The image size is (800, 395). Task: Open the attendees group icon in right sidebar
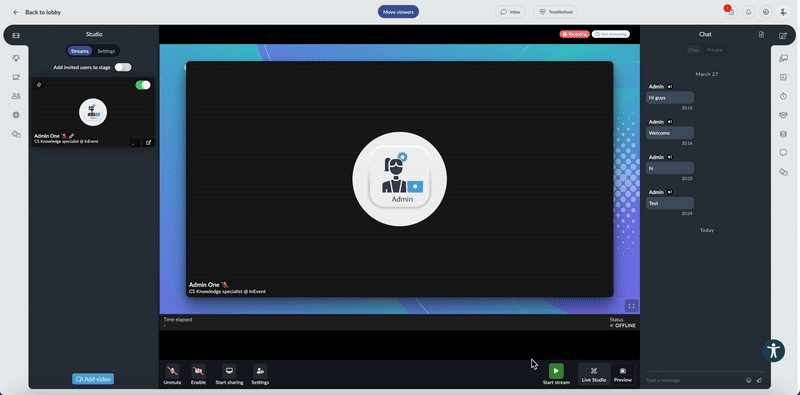pos(783,115)
